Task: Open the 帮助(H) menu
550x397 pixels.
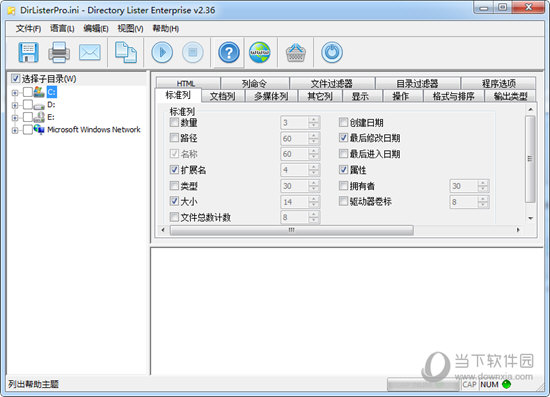Action: pos(166,28)
